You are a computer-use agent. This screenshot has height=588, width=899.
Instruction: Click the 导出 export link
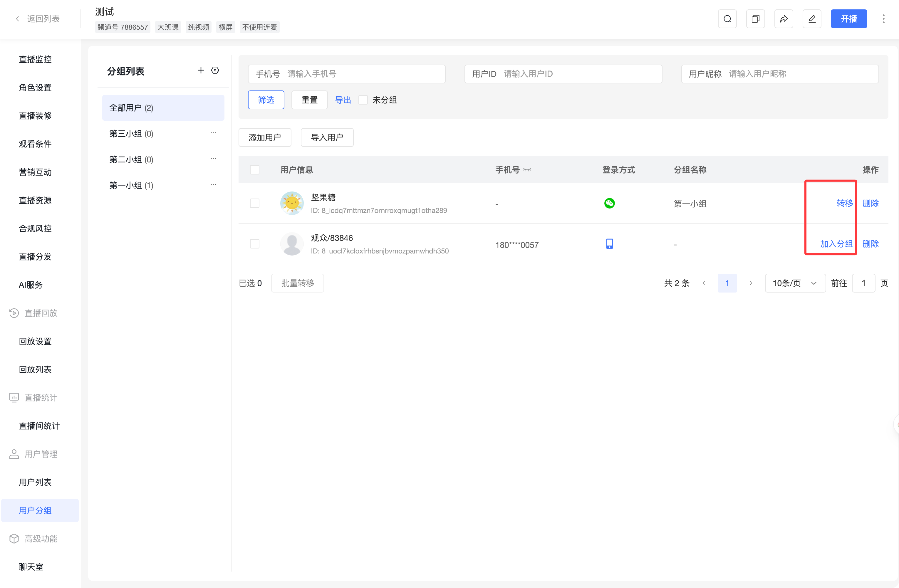[343, 100]
